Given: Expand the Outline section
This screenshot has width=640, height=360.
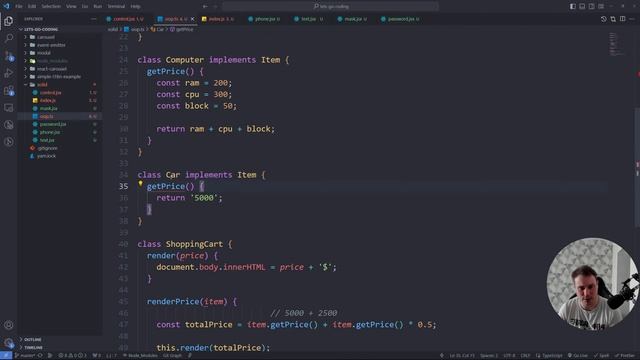Looking at the screenshot, I should pos(59,340).
